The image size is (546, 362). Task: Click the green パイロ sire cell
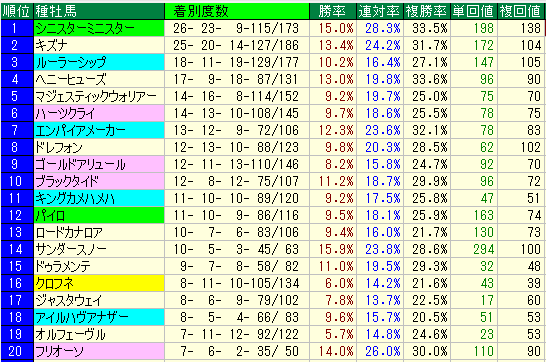(x=99, y=215)
